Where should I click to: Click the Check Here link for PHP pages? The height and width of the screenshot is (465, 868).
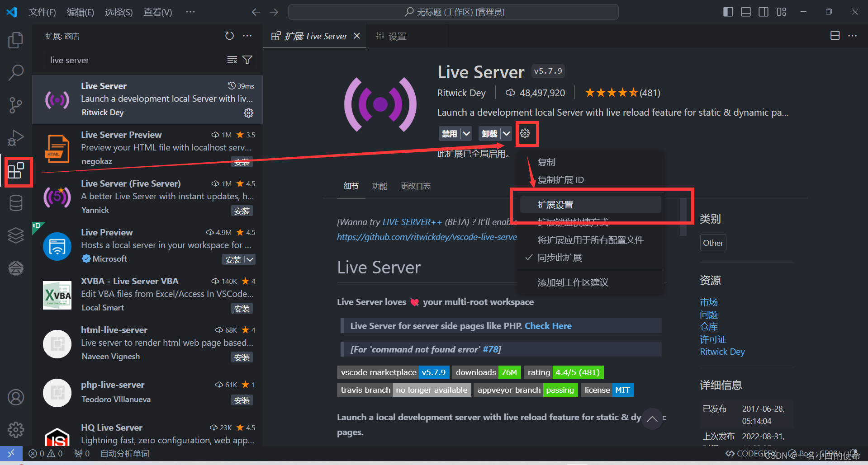click(548, 325)
